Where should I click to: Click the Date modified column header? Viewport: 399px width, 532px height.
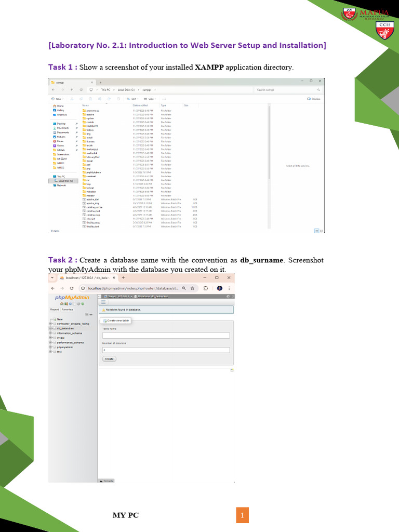140,105
